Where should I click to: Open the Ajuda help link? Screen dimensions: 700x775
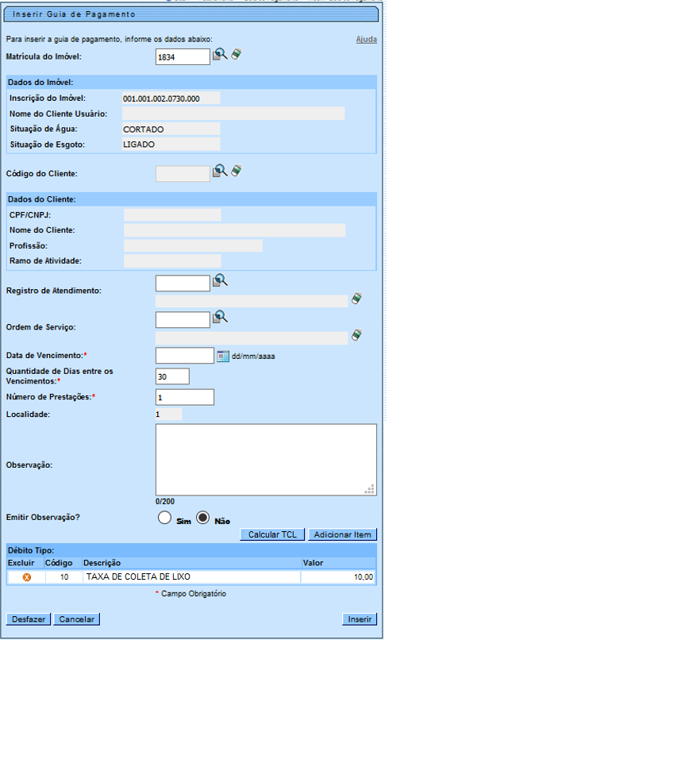366,39
